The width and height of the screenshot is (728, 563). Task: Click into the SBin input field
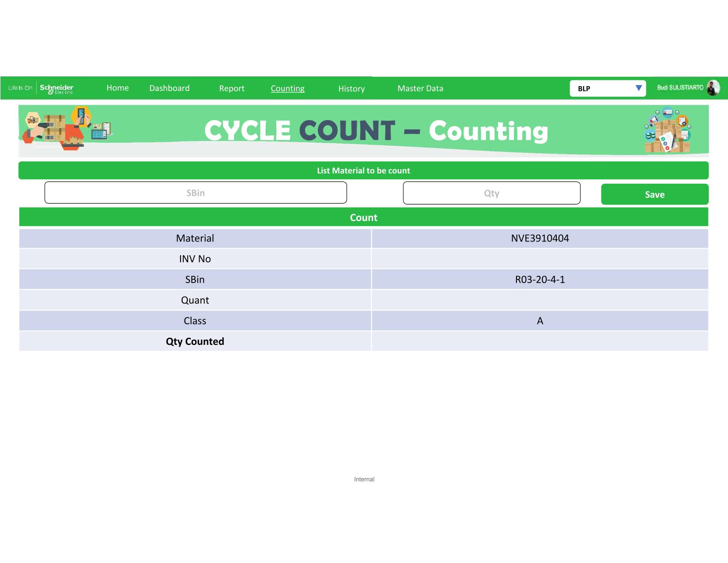(196, 193)
